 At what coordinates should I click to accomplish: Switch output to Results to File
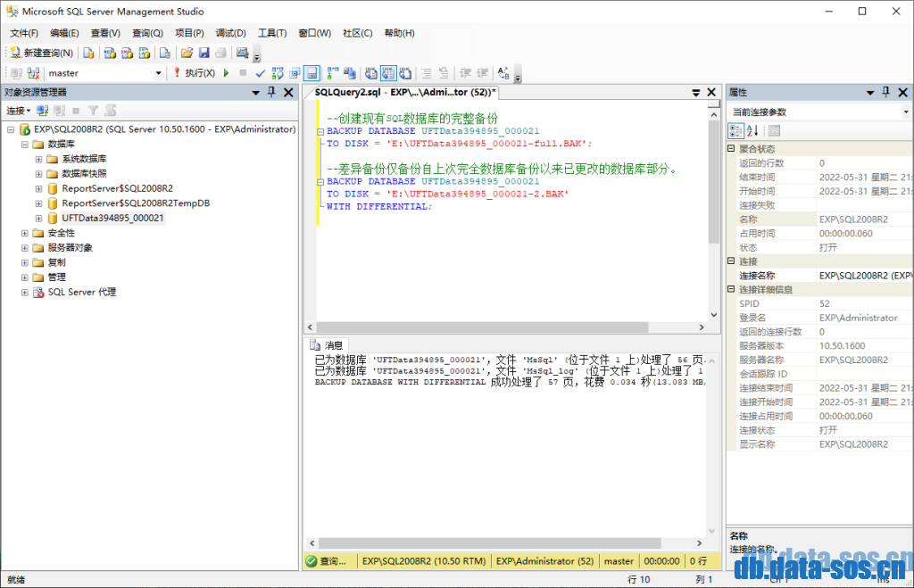(405, 73)
